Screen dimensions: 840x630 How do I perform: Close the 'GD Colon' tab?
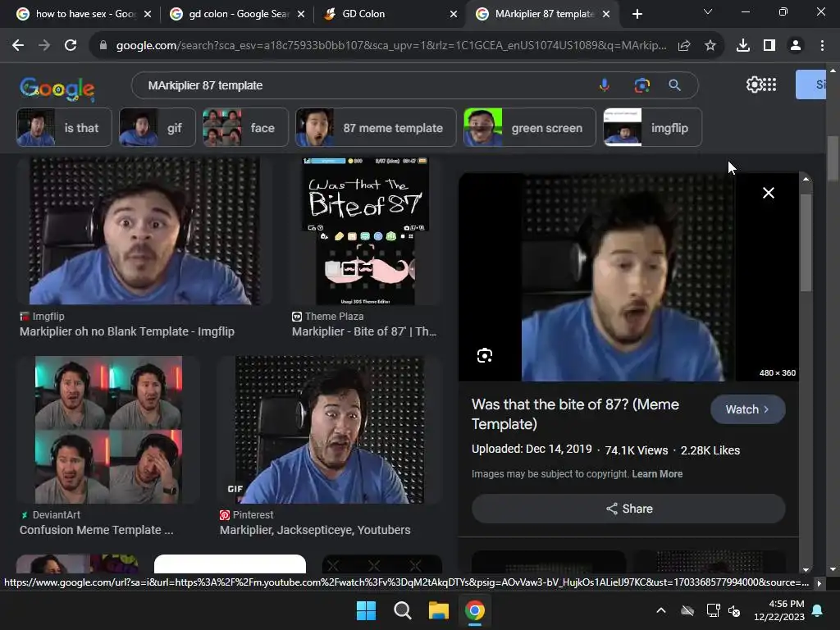point(454,14)
